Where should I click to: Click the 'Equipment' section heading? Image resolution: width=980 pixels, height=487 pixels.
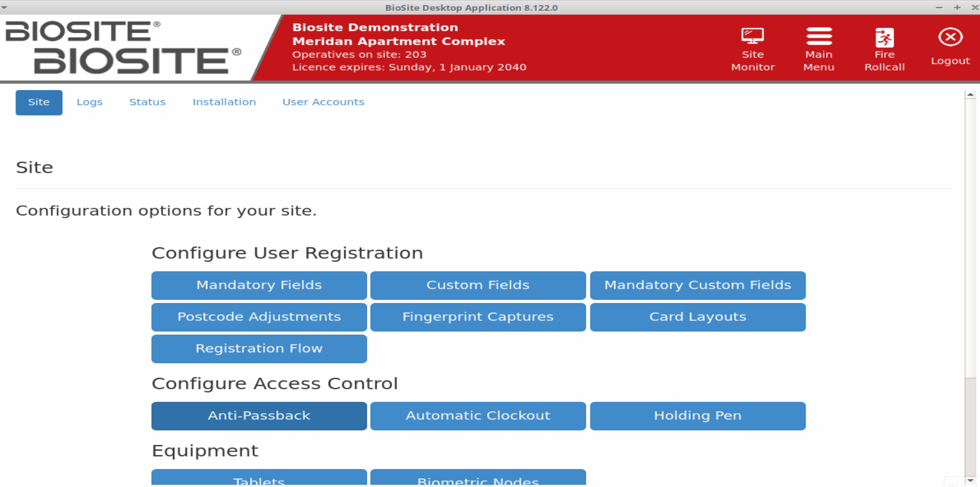pos(205,451)
